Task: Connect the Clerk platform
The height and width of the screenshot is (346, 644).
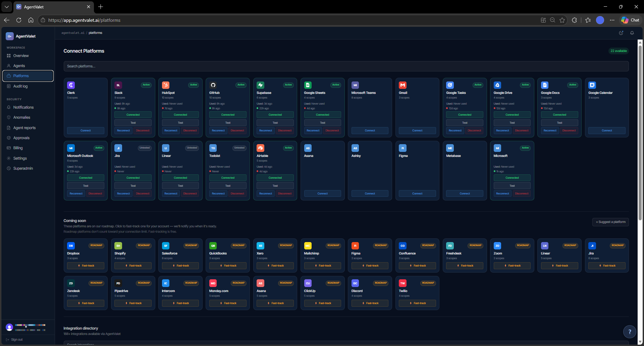Action: 86,130
